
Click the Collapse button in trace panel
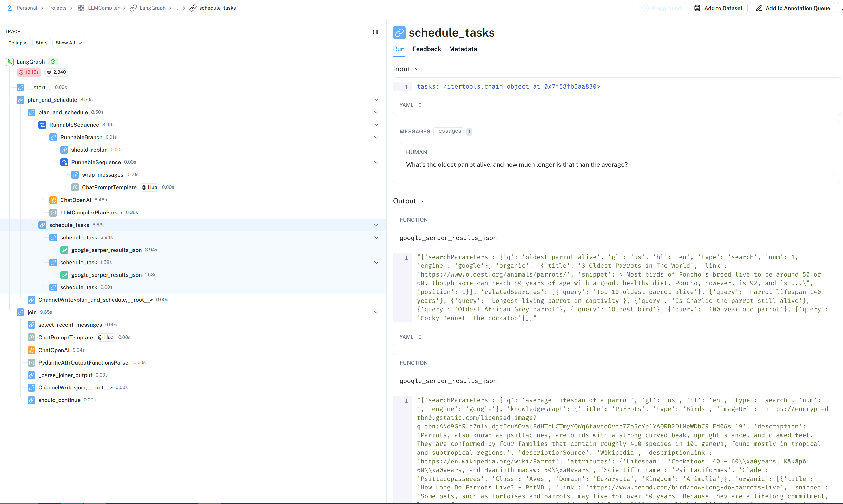18,43
